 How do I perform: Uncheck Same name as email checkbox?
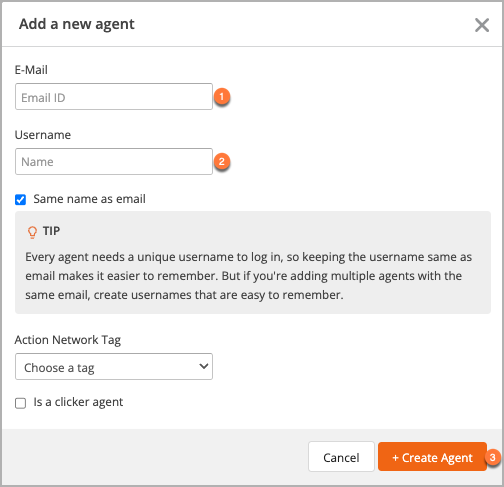[20, 200]
